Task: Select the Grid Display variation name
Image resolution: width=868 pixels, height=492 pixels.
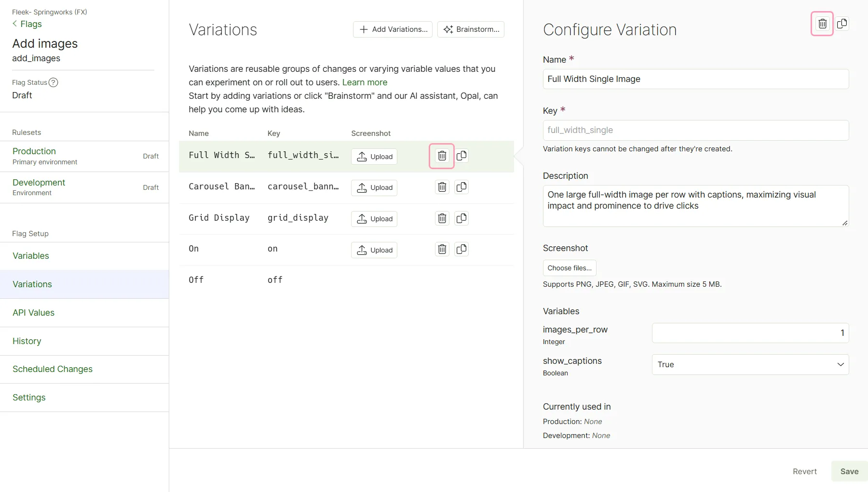Action: (219, 218)
